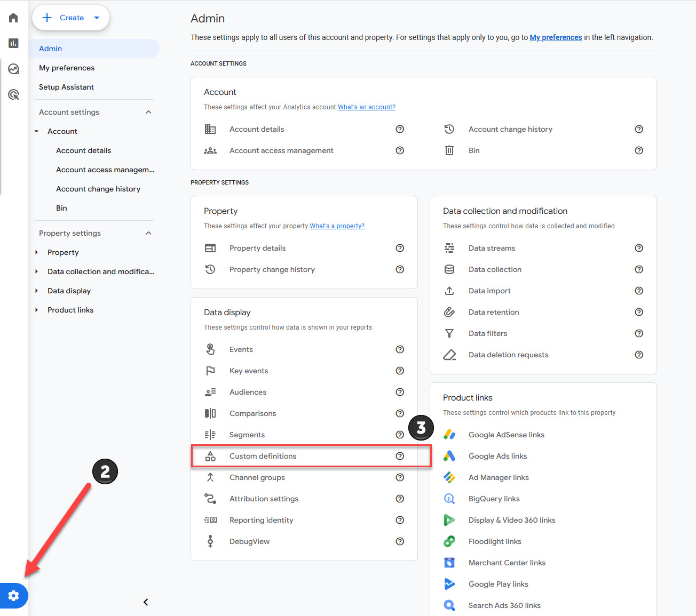Open the Home icon in left rail
The width and height of the screenshot is (696, 616).
pyautogui.click(x=14, y=18)
